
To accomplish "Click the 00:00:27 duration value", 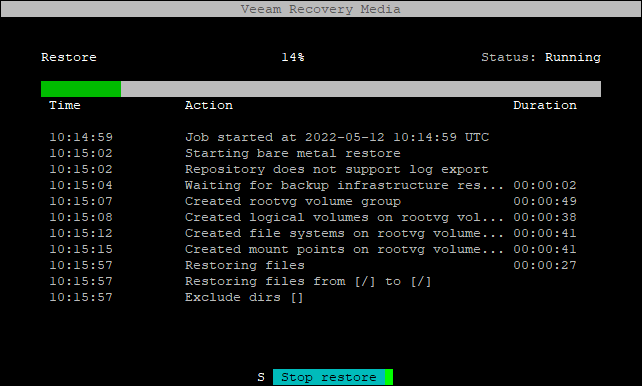I will [x=545, y=265].
